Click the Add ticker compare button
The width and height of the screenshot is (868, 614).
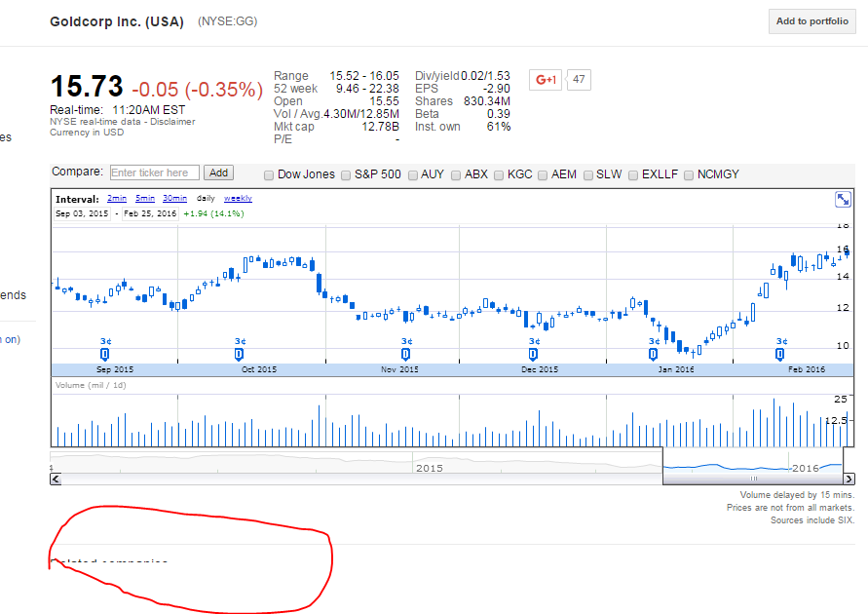[x=218, y=173]
